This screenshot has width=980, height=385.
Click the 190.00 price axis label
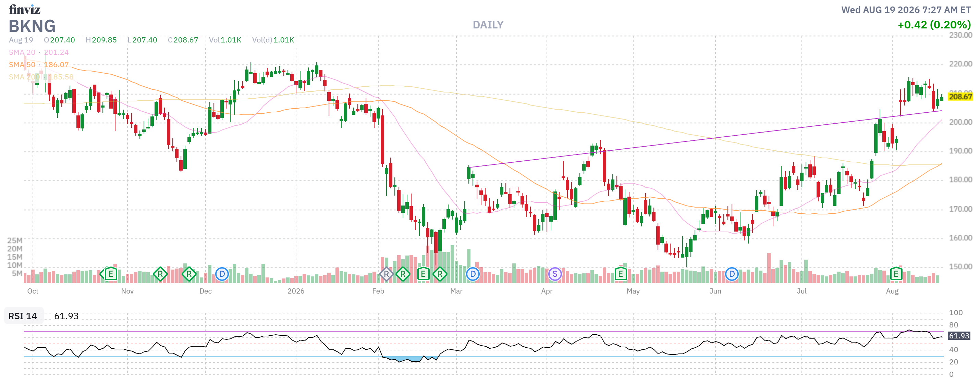960,151
